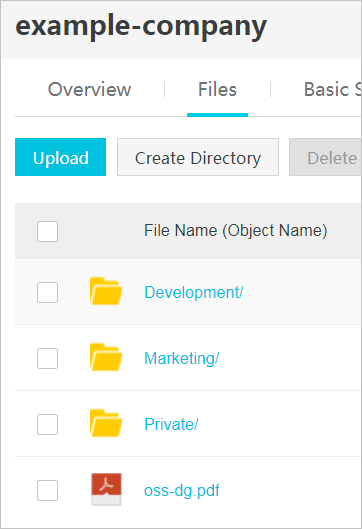Switch to the Overview tab
This screenshot has height=529, width=362.
[89, 89]
